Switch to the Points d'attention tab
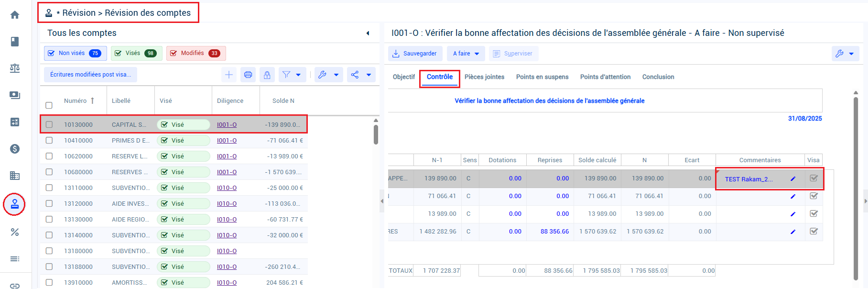Image resolution: width=868 pixels, height=289 pixels. [x=605, y=77]
